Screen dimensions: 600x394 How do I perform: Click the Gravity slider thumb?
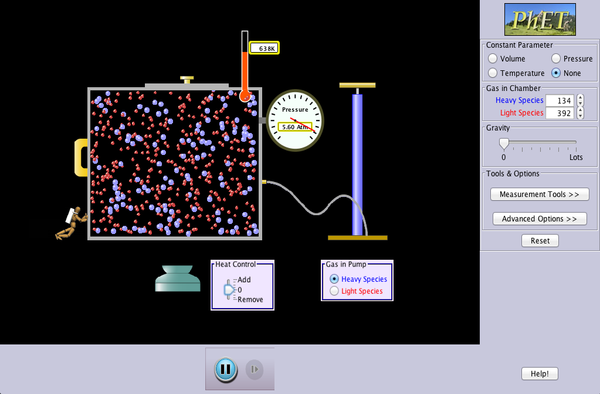pos(504,144)
